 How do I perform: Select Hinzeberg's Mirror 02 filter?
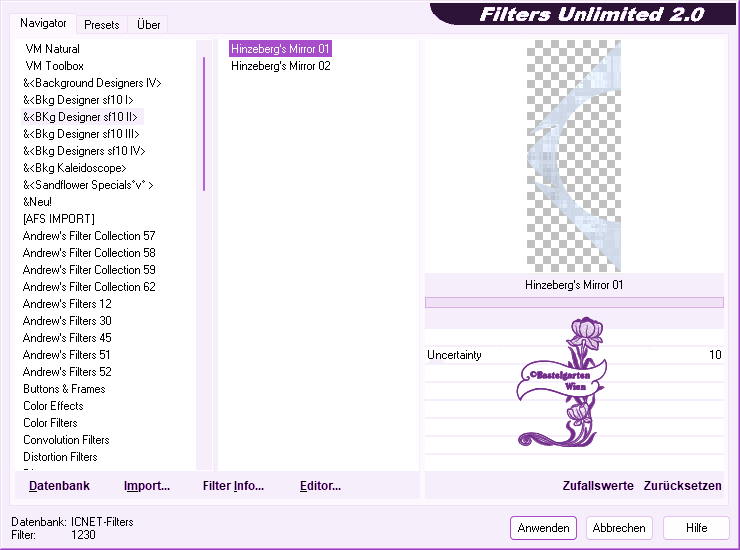coord(281,66)
